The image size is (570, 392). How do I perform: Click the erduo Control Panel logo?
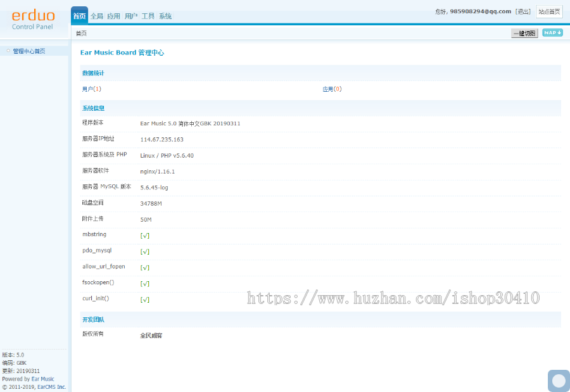(x=33, y=20)
